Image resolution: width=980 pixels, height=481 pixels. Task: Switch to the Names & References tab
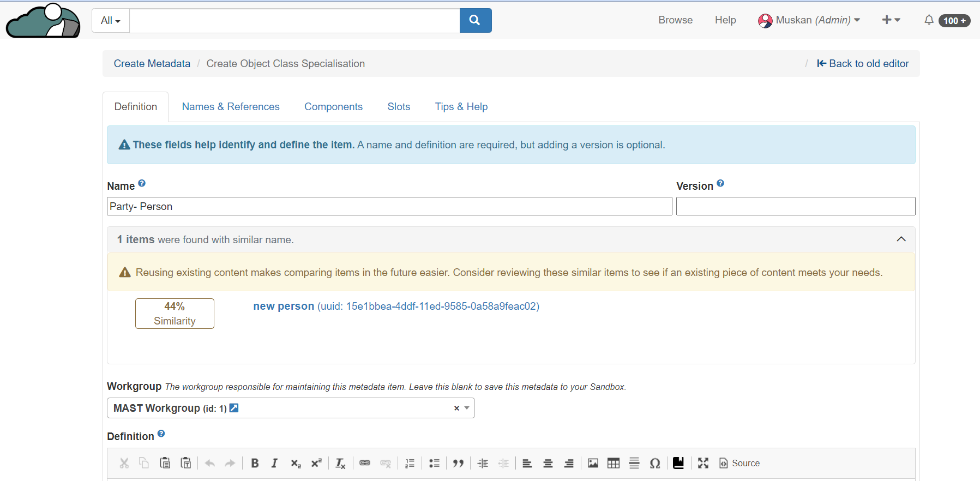231,107
